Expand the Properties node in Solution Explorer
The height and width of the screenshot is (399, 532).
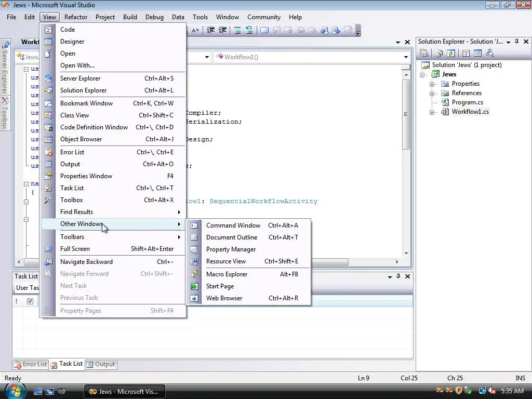click(x=432, y=84)
